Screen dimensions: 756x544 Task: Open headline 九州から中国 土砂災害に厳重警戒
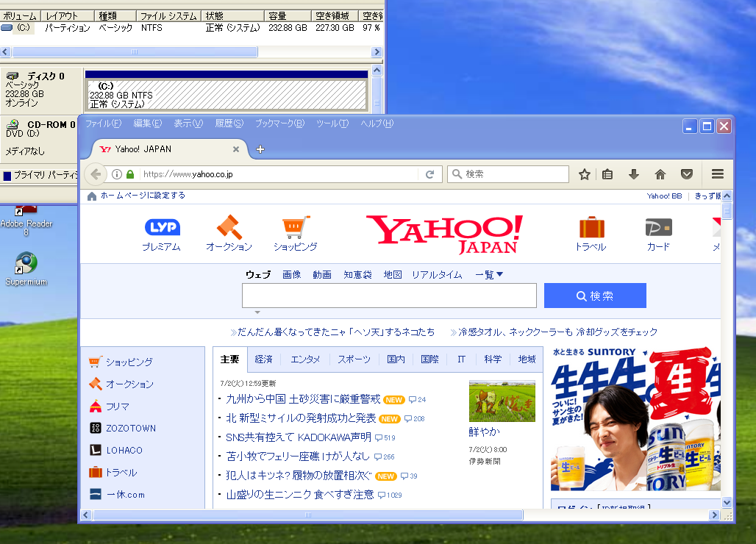point(303,399)
